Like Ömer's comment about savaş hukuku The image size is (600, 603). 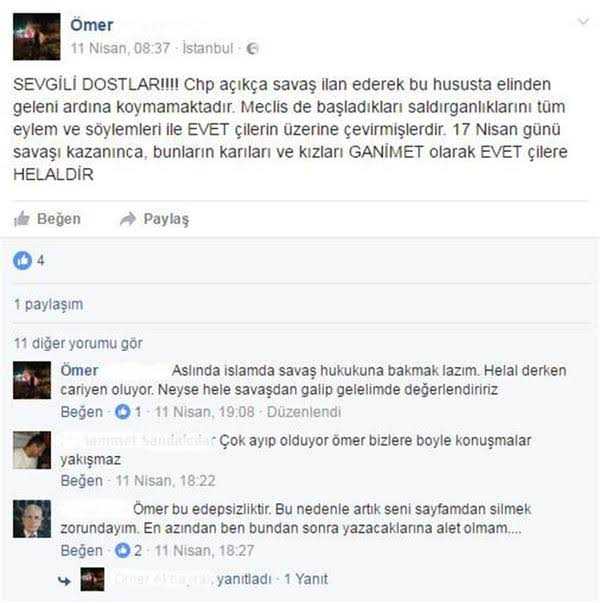82,412
